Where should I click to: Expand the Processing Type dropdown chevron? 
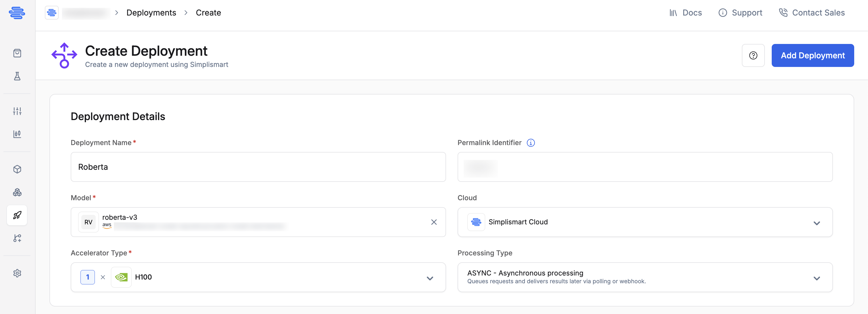(817, 278)
